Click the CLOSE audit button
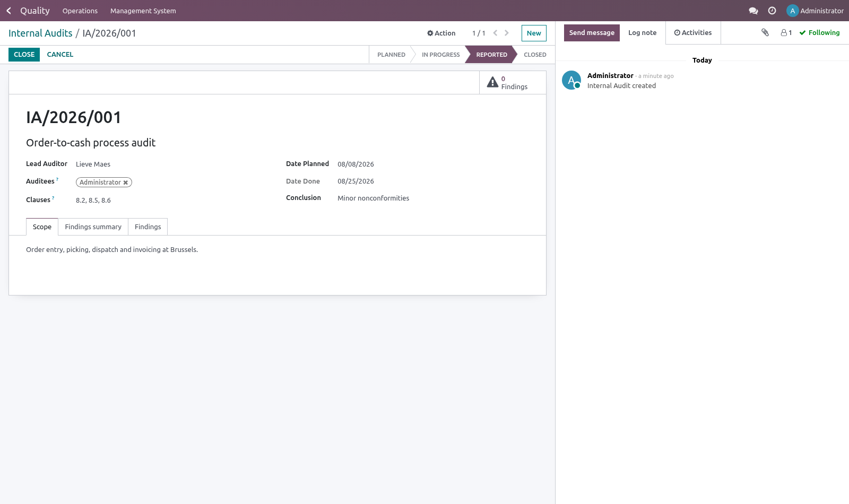 [24, 55]
